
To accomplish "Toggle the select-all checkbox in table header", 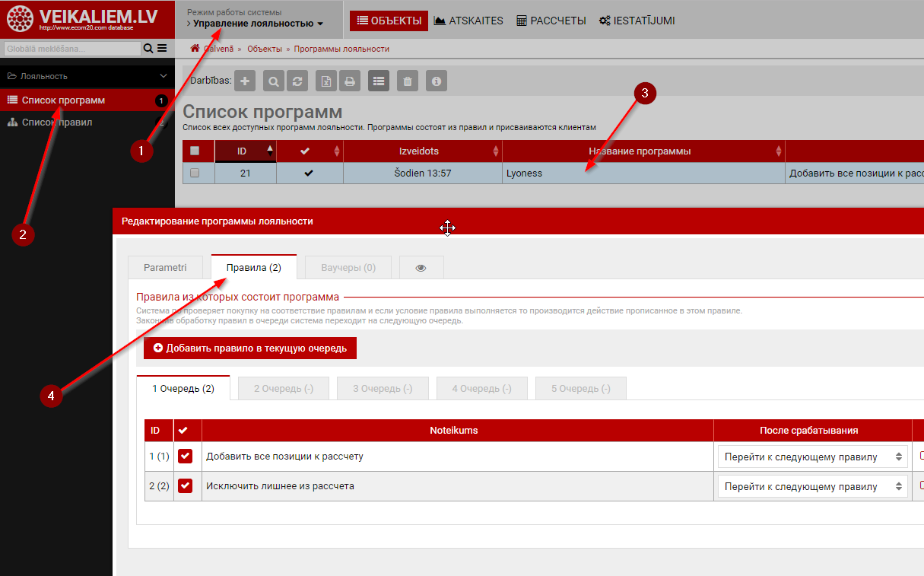I will click(195, 151).
